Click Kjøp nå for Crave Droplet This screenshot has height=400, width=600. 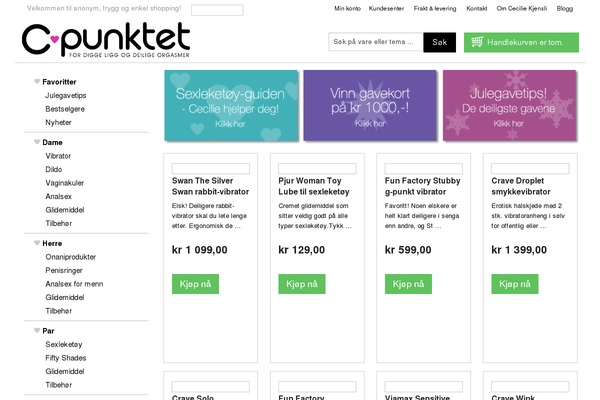pyautogui.click(x=515, y=284)
